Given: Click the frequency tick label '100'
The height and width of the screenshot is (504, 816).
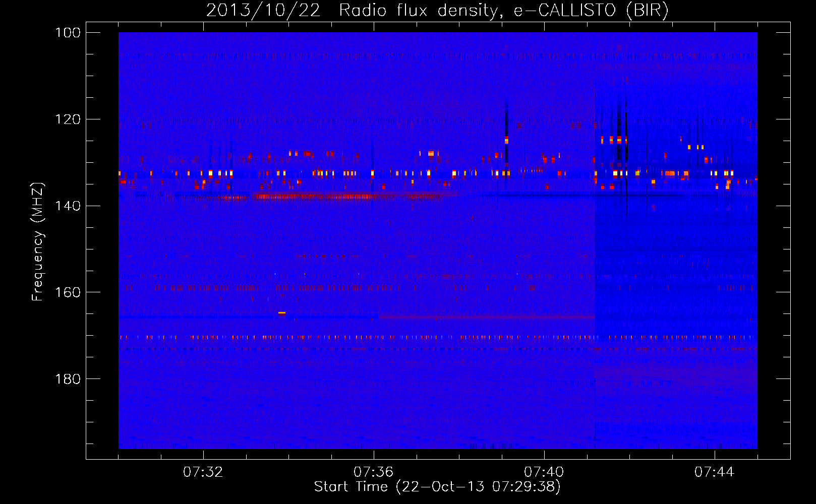Looking at the screenshot, I should click(x=68, y=33).
